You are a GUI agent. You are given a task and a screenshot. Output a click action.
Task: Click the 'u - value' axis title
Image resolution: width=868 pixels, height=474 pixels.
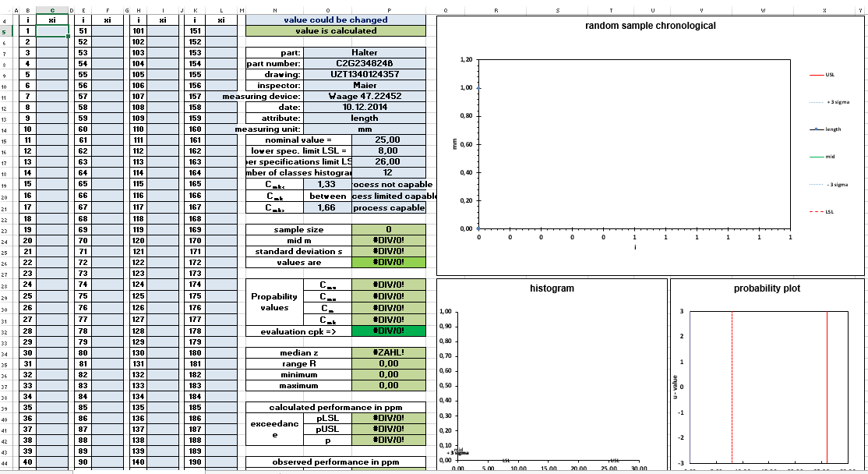point(675,387)
